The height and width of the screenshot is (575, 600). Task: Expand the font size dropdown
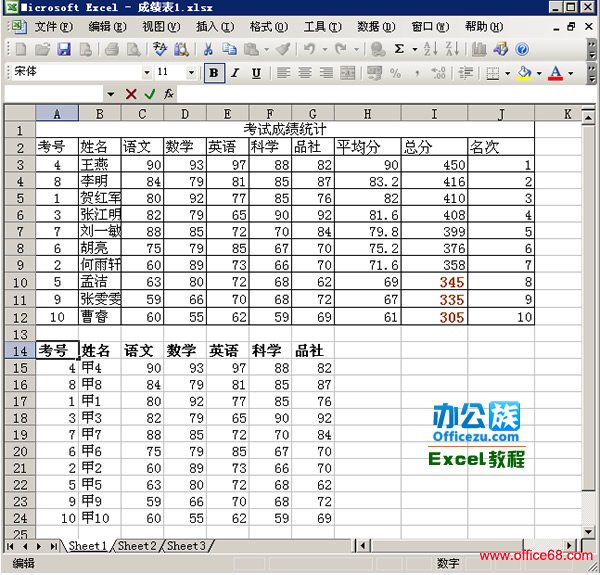(191, 72)
